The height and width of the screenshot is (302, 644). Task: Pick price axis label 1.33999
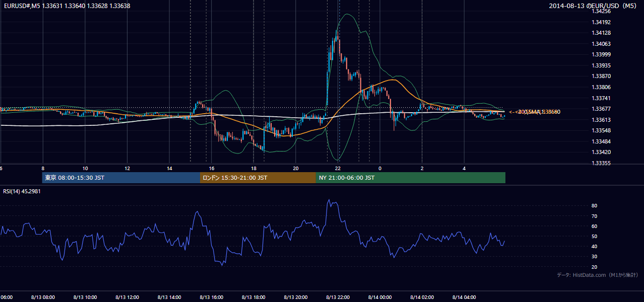click(601, 54)
